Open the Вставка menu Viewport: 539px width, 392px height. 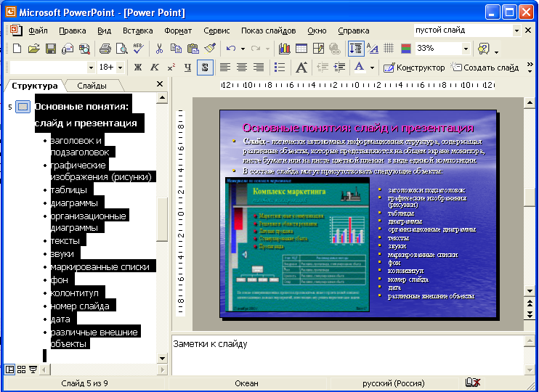[138, 30]
